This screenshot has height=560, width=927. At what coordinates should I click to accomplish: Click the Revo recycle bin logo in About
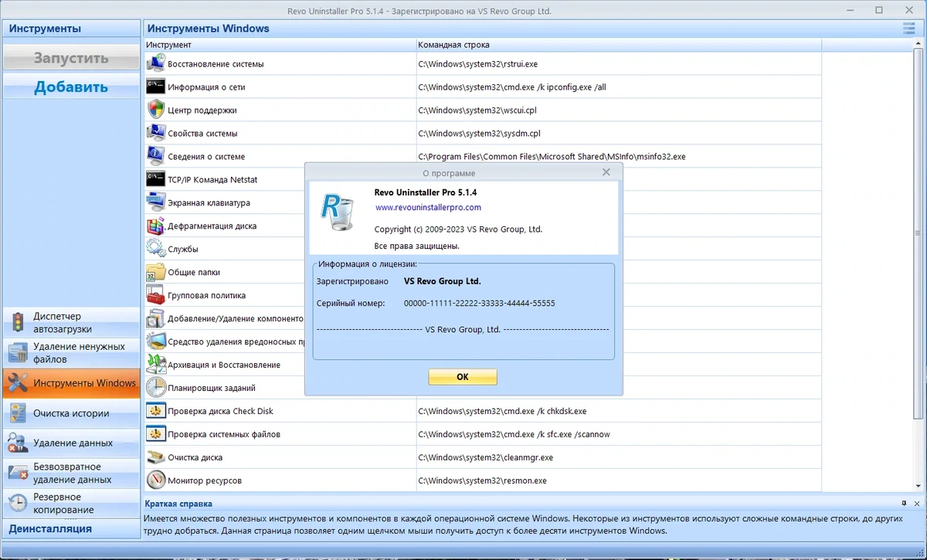[338, 212]
